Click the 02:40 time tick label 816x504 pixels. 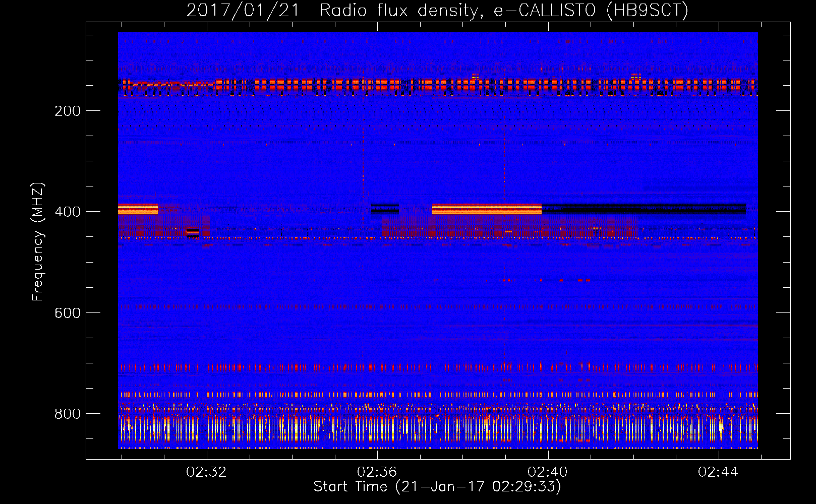547,472
